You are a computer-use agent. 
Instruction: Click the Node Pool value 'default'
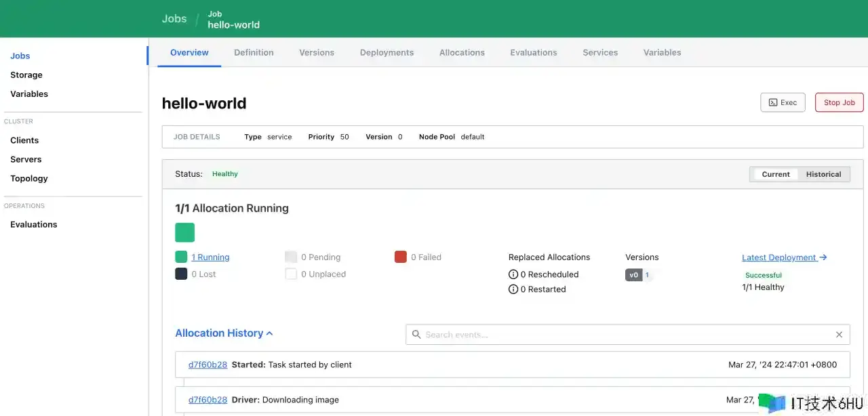(x=473, y=137)
